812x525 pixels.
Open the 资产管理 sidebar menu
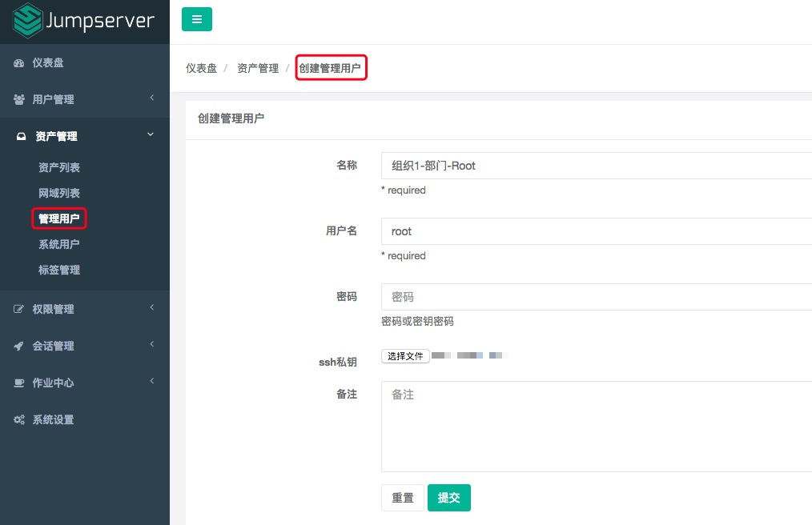tap(85, 136)
